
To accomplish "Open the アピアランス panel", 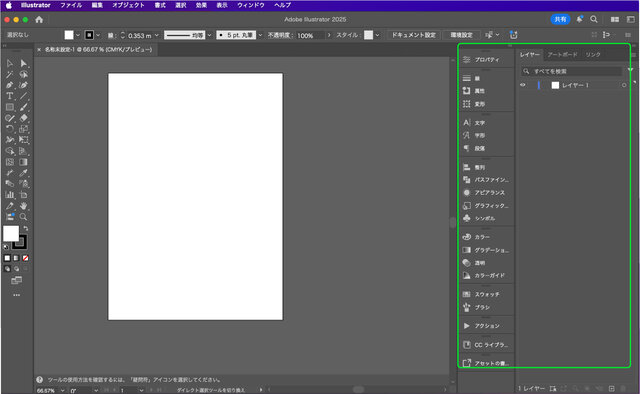I will (x=486, y=192).
